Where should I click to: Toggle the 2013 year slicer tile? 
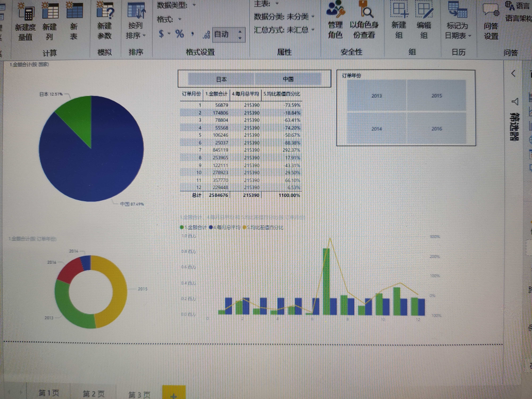376,96
